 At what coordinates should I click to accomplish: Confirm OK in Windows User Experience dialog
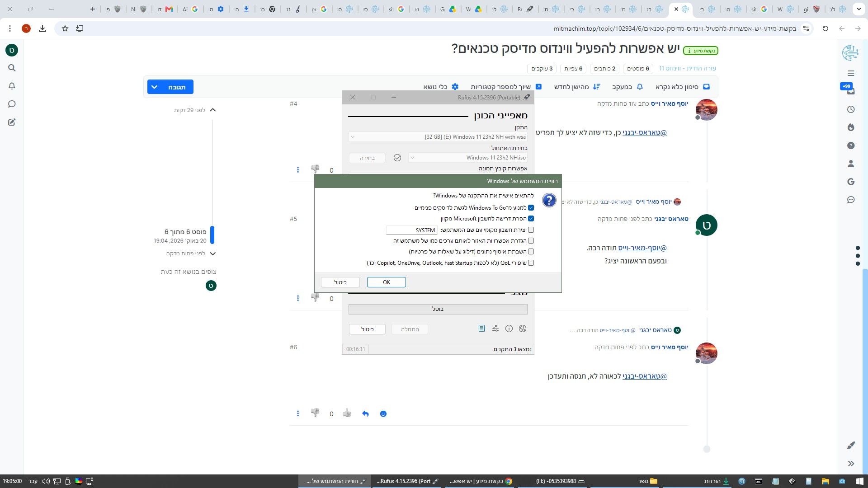(387, 282)
